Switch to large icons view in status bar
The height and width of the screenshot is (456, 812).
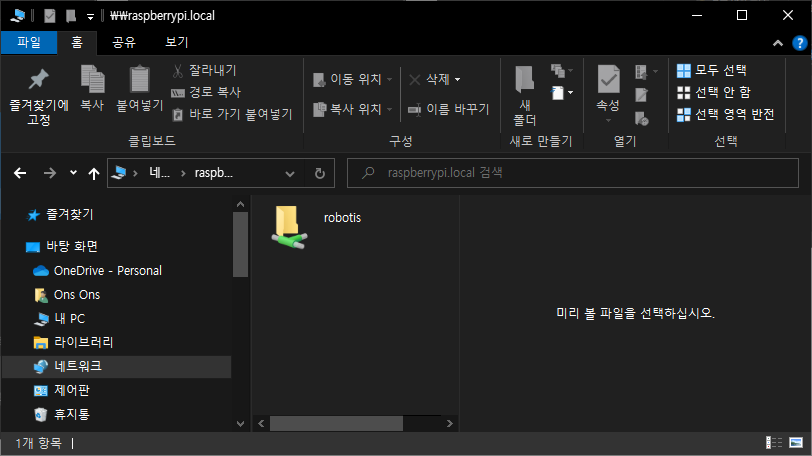(795, 443)
